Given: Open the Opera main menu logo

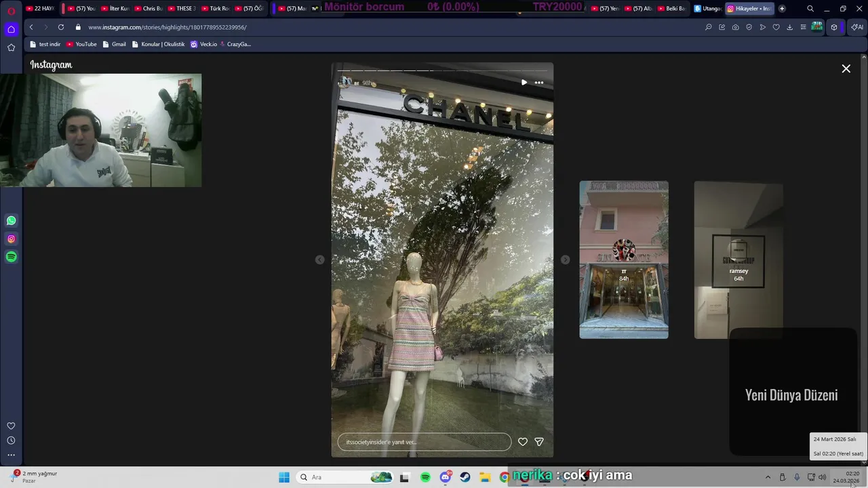Looking at the screenshot, I should coord(12,9).
